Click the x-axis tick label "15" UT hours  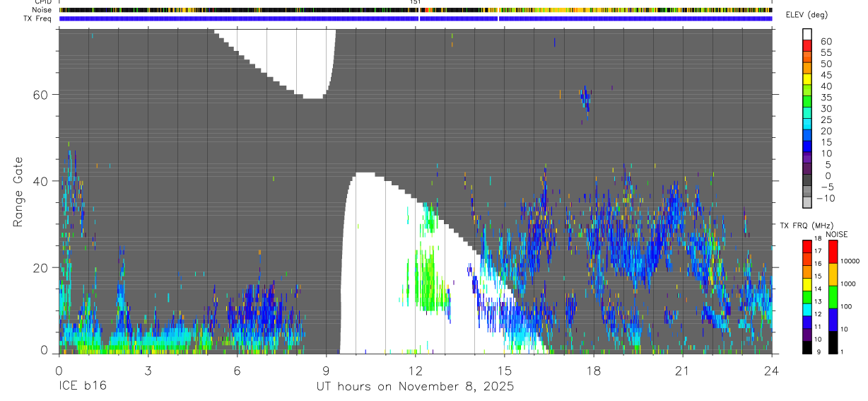[x=504, y=371]
